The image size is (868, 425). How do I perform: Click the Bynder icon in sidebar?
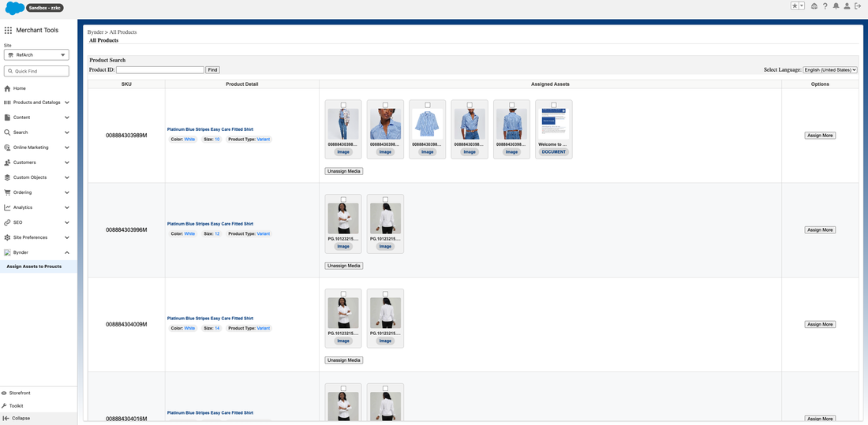click(7, 252)
